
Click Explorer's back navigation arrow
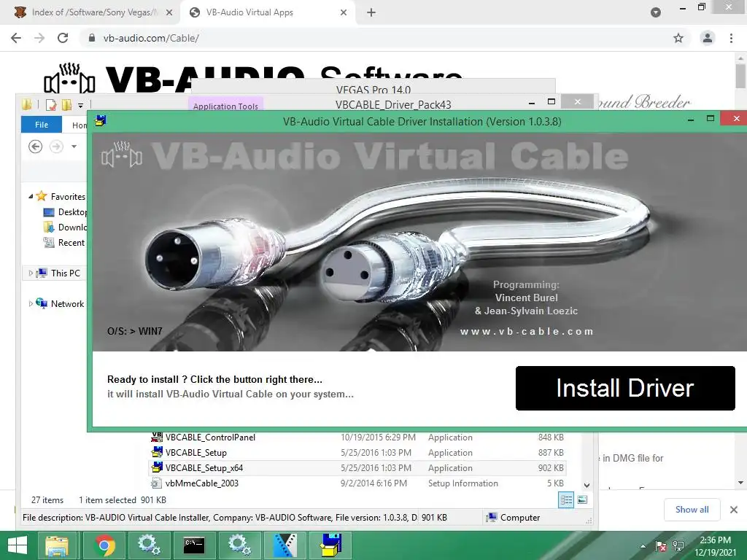click(x=35, y=146)
